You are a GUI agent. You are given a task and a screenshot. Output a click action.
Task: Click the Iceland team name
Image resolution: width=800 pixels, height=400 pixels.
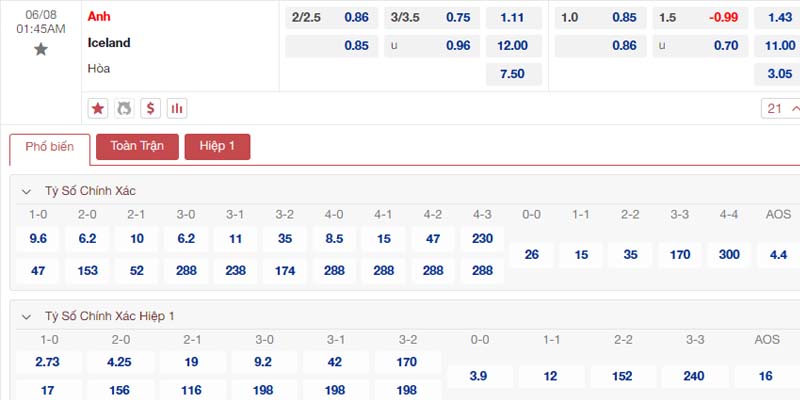(109, 43)
